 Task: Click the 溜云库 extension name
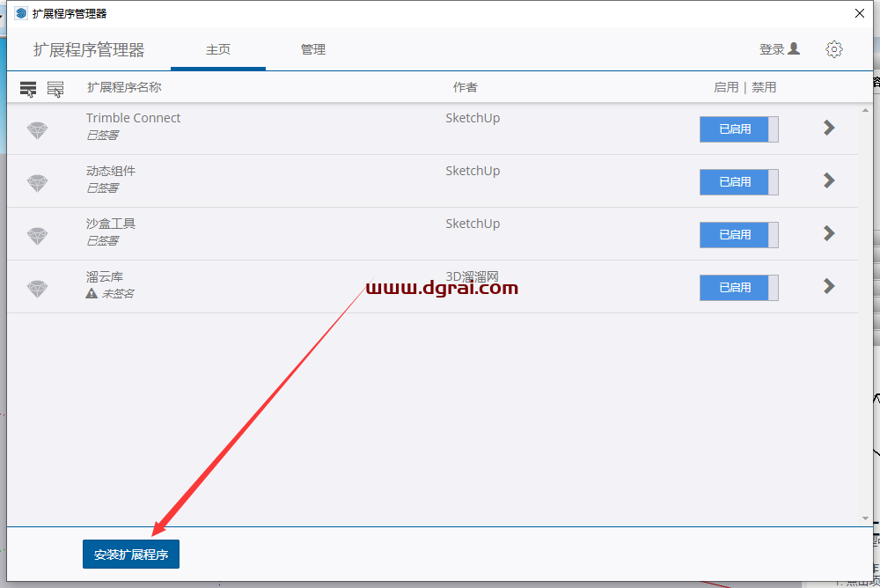pos(105,277)
